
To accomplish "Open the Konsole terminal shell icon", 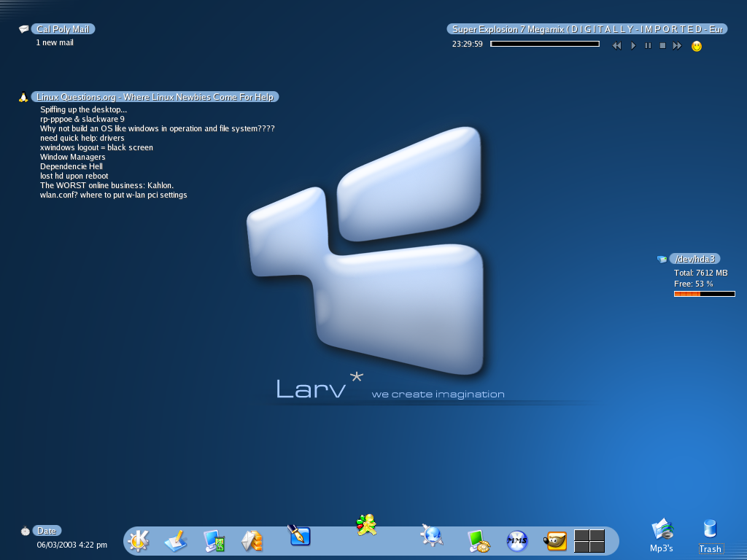I will tap(479, 542).
